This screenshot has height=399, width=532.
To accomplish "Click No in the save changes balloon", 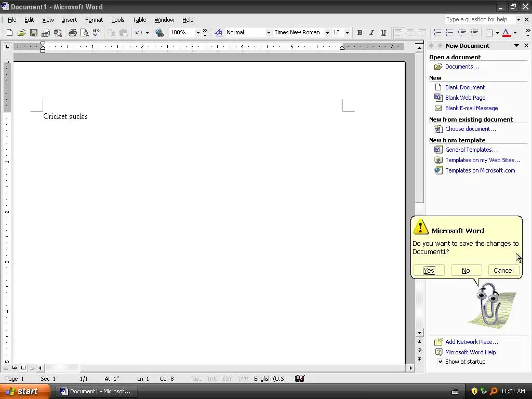I will [x=466, y=270].
